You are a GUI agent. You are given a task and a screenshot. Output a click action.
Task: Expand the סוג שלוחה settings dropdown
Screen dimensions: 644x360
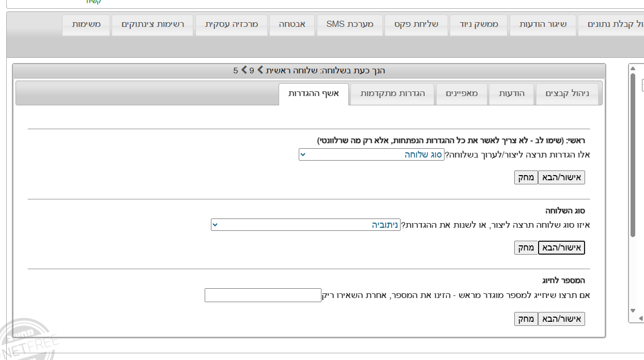tap(371, 154)
